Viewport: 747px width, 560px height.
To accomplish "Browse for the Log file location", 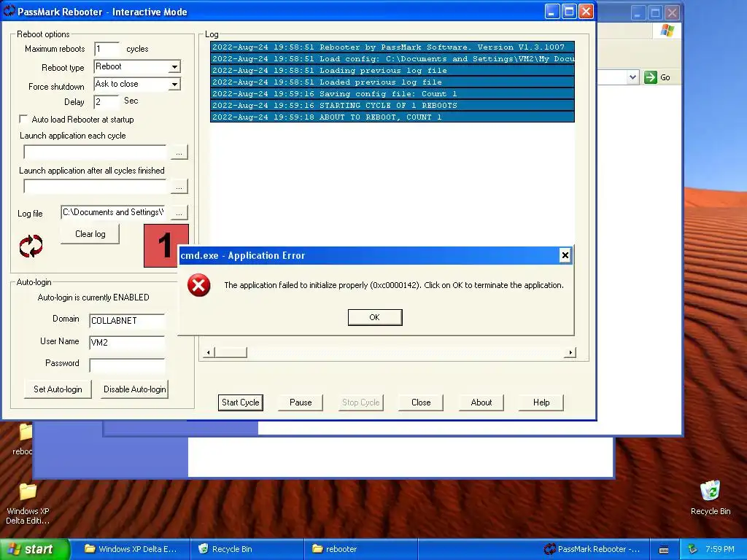I will click(179, 213).
